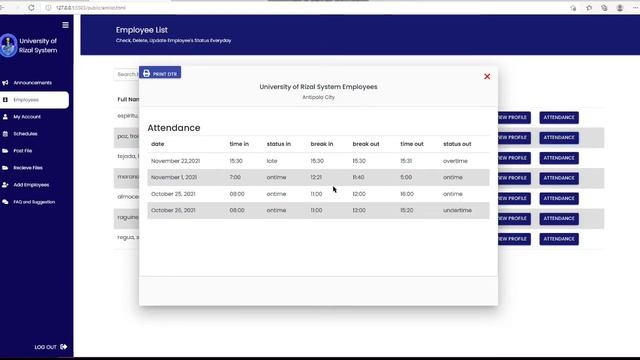Open Announcements in the sidebar
The image size is (640, 360).
(x=33, y=83)
